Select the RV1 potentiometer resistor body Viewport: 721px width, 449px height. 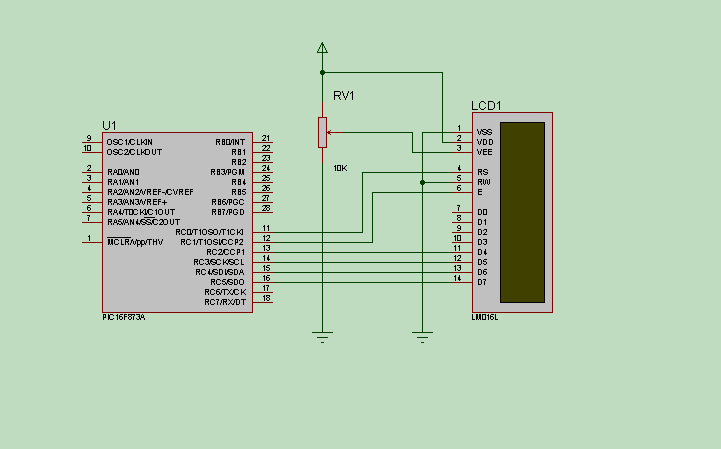point(322,132)
